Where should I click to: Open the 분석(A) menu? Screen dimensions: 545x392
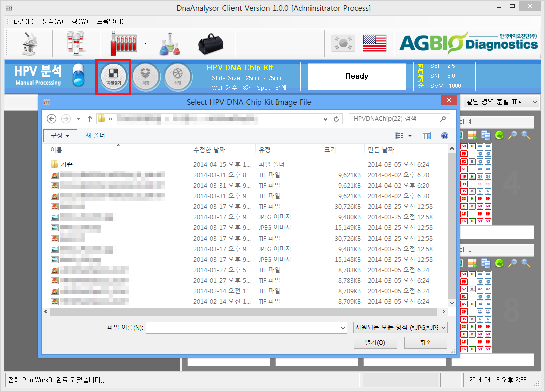point(53,21)
